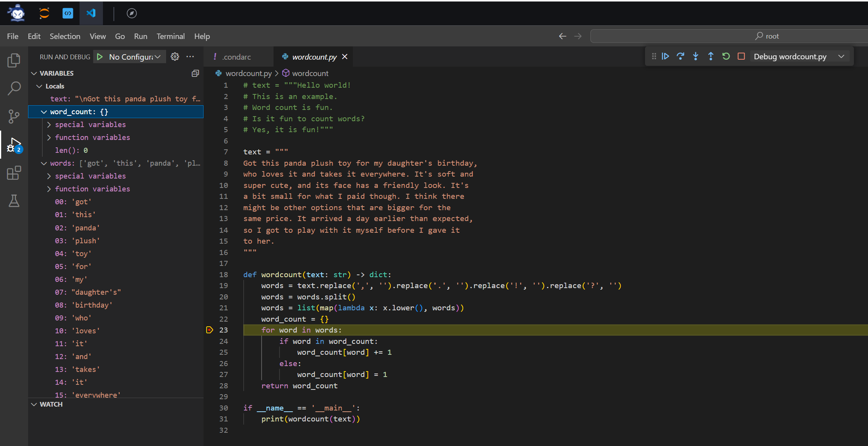Click the Step Out debug icon
The width and height of the screenshot is (868, 446).
710,57
